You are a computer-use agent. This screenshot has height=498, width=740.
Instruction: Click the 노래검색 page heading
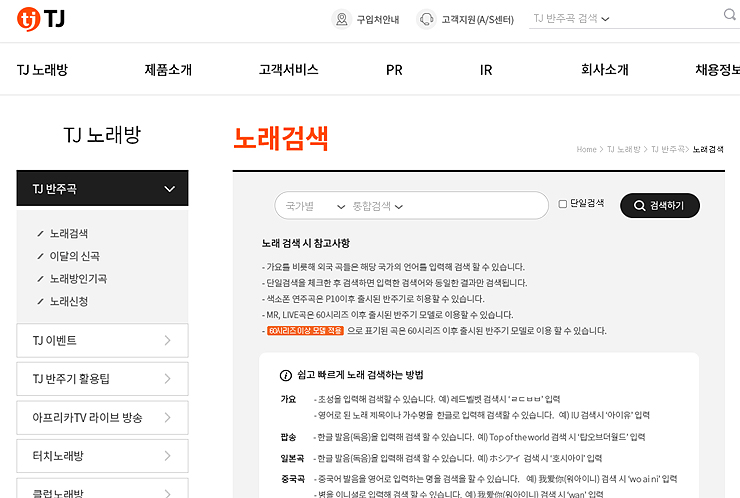281,138
